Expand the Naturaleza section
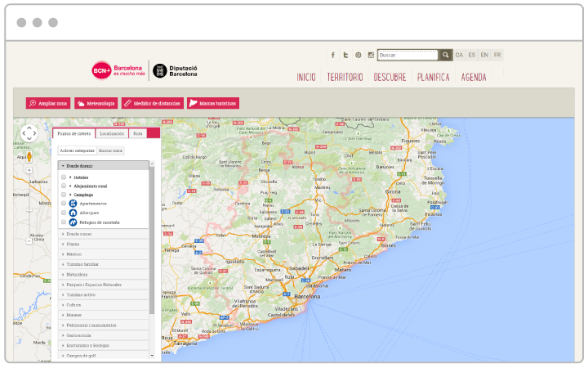The width and height of the screenshot is (588, 368). 104,275
